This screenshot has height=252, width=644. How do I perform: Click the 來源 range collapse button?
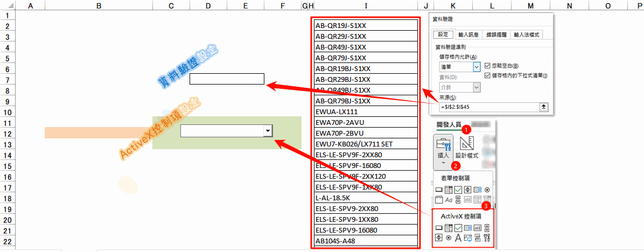click(x=543, y=107)
